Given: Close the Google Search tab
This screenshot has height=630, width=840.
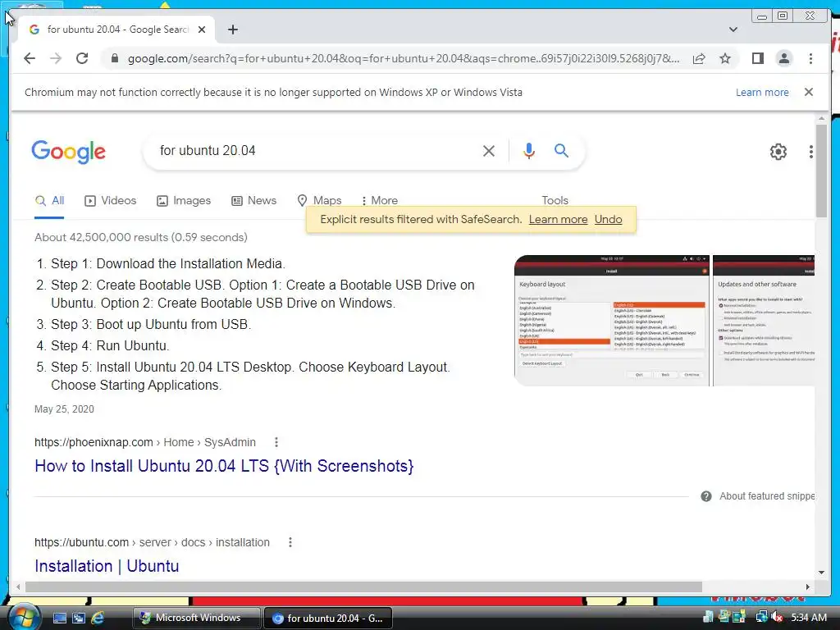Looking at the screenshot, I should pyautogui.click(x=202, y=30).
